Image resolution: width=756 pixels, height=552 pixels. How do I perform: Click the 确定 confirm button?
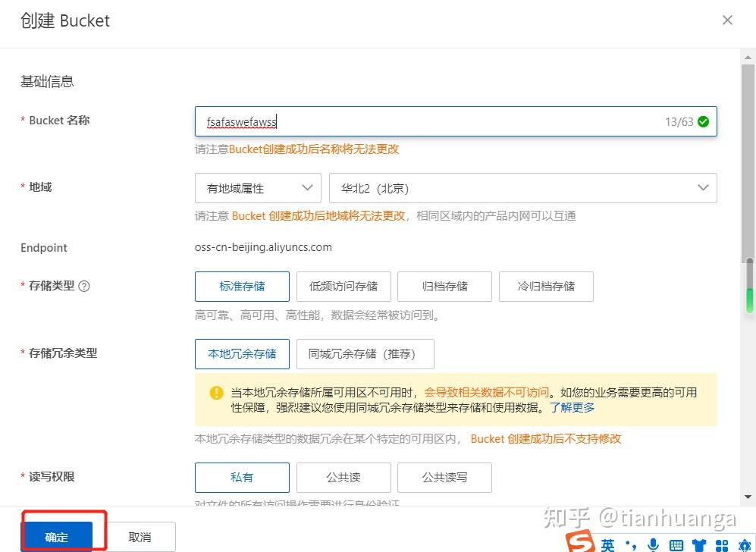pyautogui.click(x=56, y=535)
